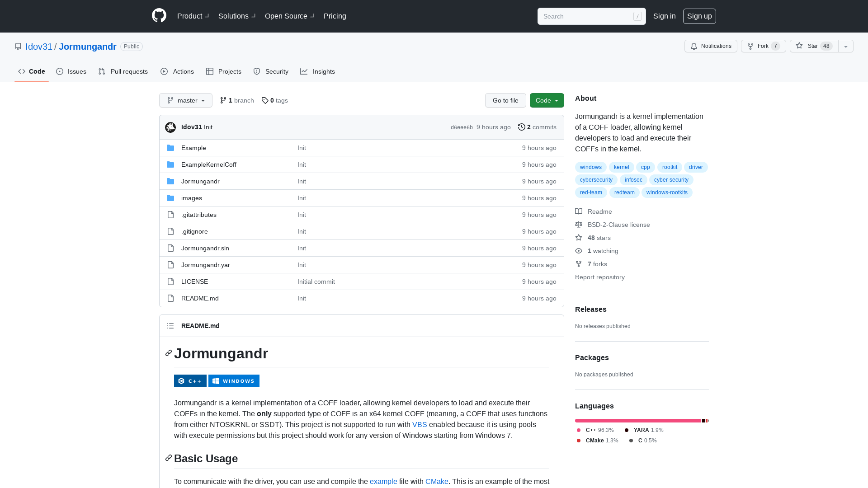Click the fork icon next to 7 forks
868x488 pixels.
579,264
